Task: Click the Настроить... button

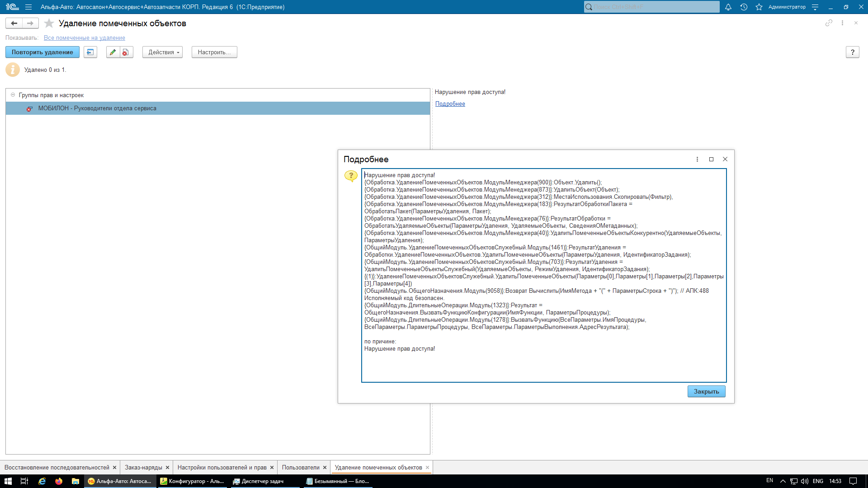Action: [214, 52]
